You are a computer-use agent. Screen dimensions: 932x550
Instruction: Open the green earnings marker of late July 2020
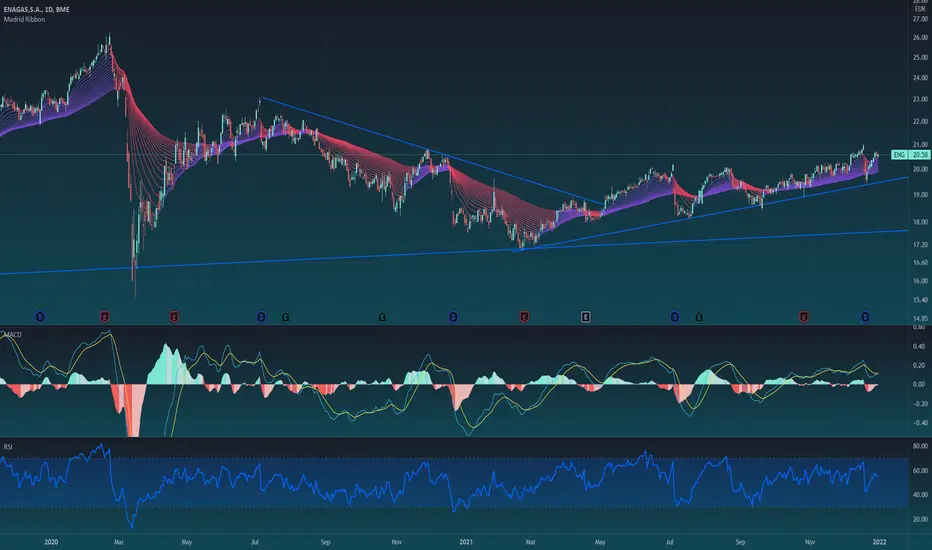tap(285, 317)
